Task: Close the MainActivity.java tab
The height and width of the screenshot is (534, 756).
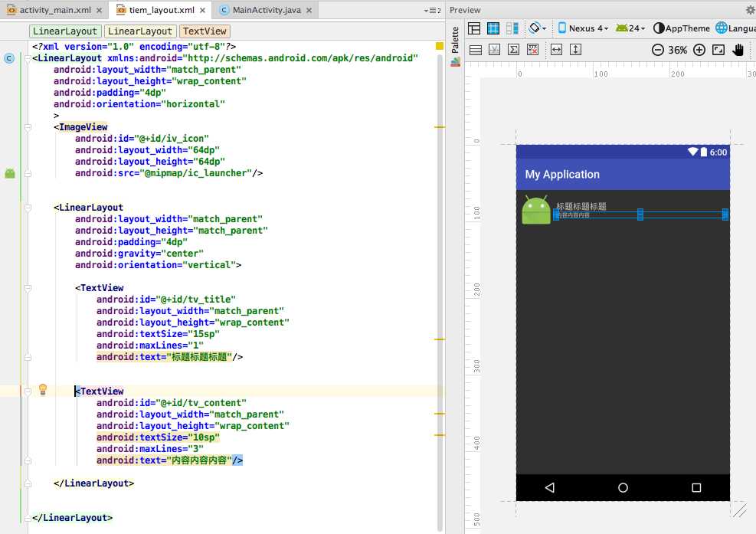Action: click(309, 10)
